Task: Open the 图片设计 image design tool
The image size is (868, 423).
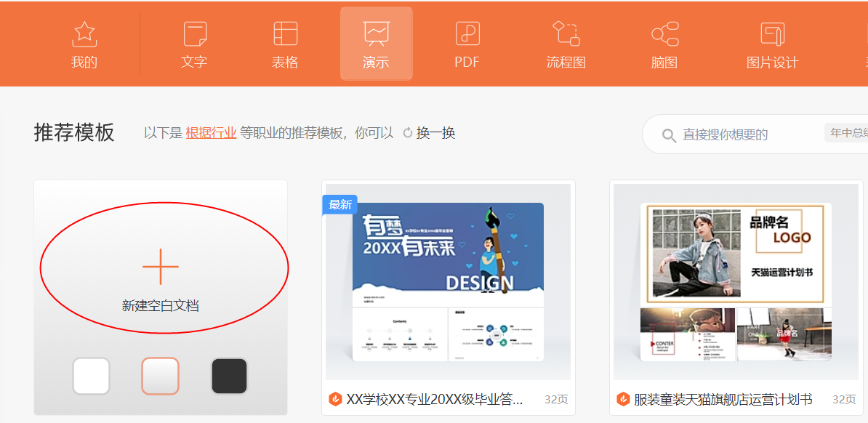Action: coord(773,44)
